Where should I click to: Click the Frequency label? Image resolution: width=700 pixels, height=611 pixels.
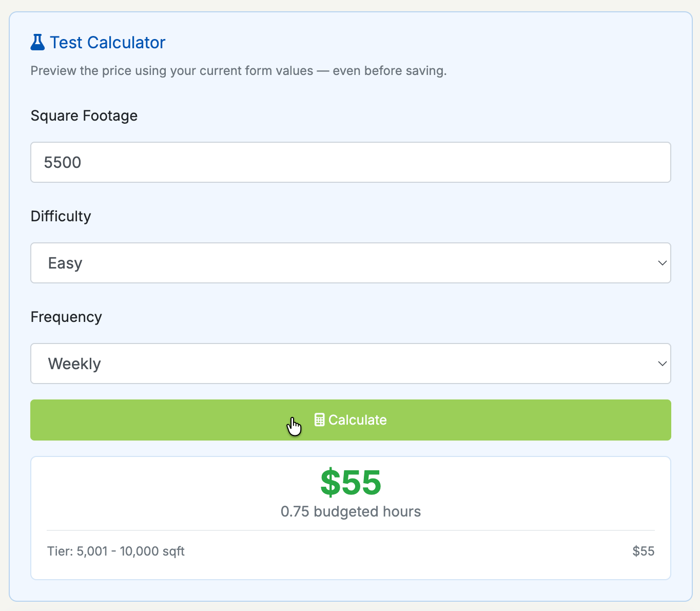tap(66, 317)
